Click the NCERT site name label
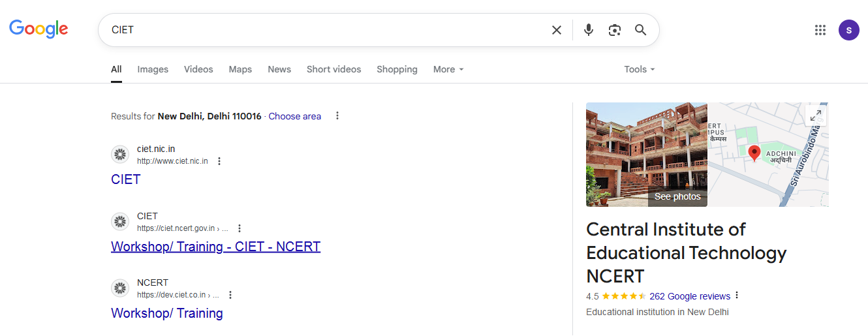Screen dimensions: 868x336 click(x=153, y=283)
